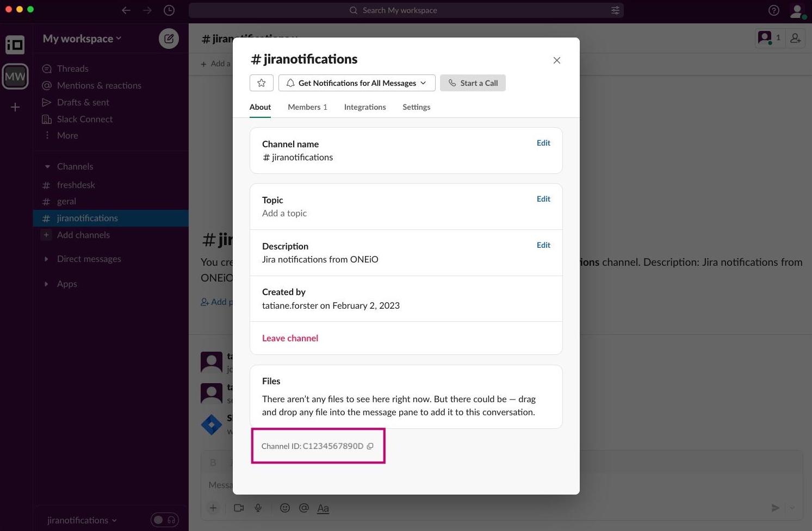Open attachment plus icon in composer
This screenshot has width=812, height=531.
pyautogui.click(x=213, y=508)
